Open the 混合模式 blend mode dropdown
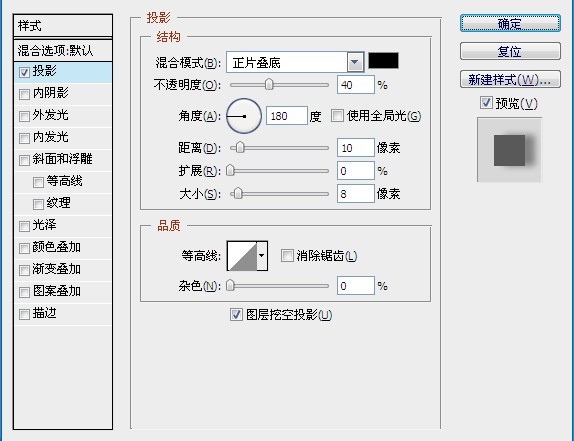This screenshot has width=574, height=441. pos(355,62)
